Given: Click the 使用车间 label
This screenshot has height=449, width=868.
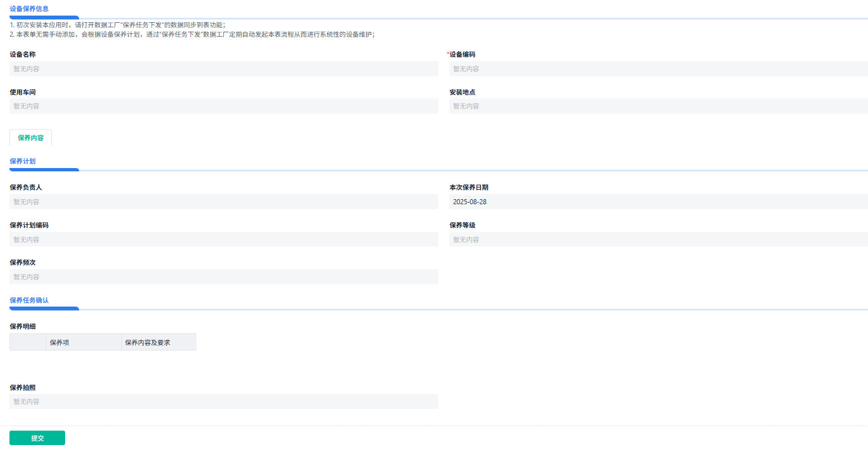Looking at the screenshot, I should click(23, 92).
